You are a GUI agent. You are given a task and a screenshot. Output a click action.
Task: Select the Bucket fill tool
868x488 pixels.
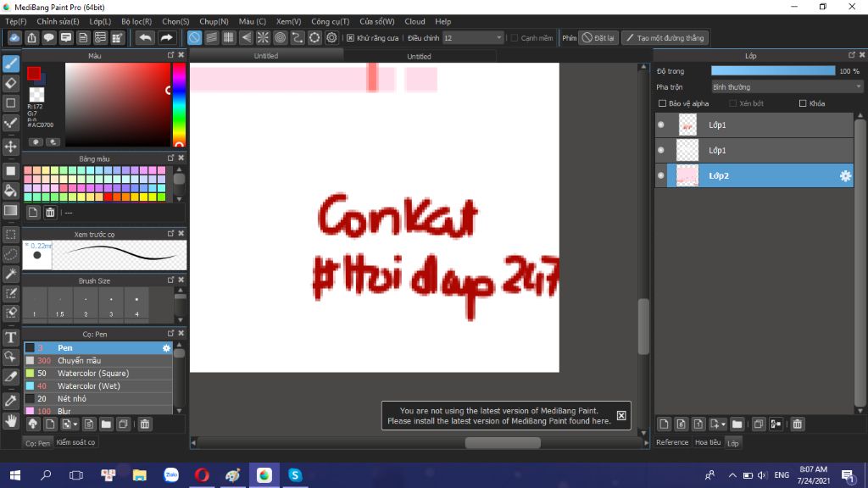point(11,191)
